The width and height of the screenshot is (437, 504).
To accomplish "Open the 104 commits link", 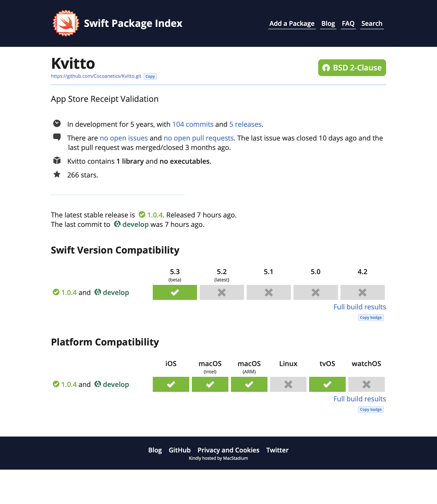I will coord(193,124).
